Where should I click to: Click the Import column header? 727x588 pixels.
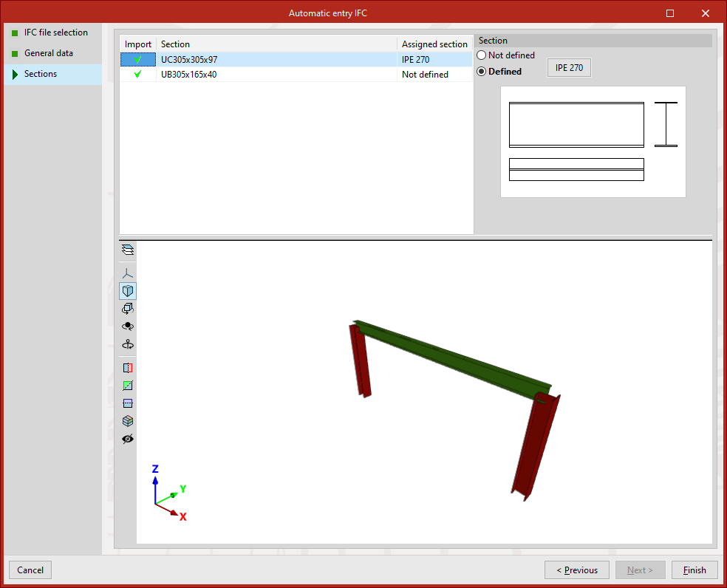(x=137, y=44)
